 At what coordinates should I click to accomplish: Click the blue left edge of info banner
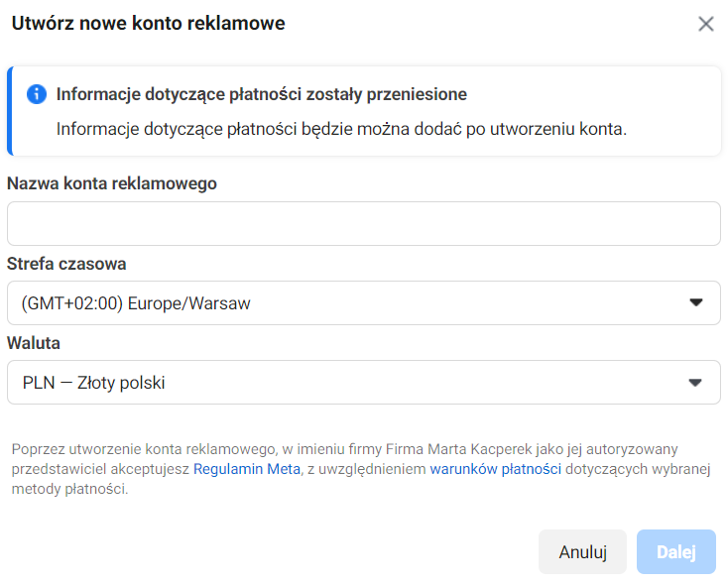click(9, 111)
